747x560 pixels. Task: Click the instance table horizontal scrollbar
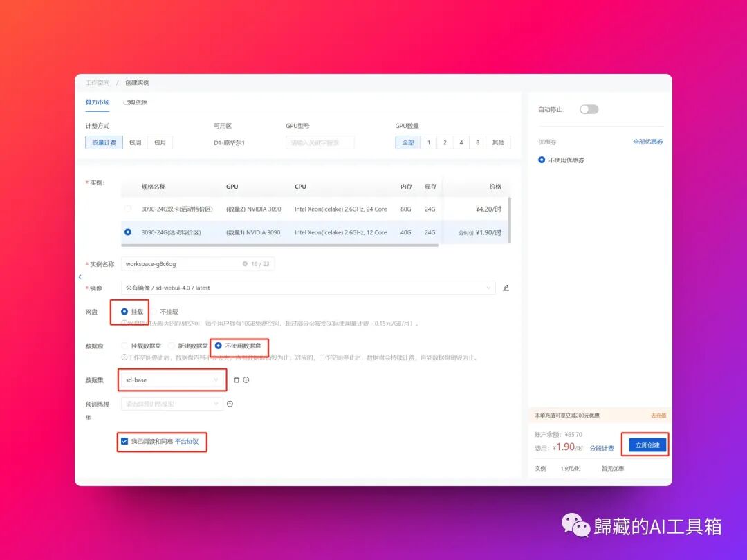point(279,245)
